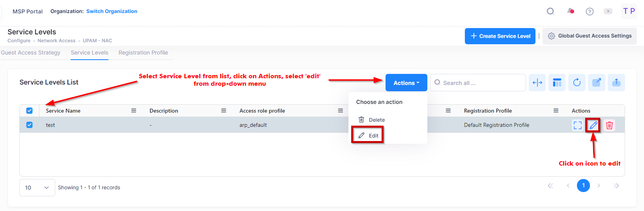Click the pencil edit icon in test row
Image resolution: width=644 pixels, height=211 pixels.
click(593, 125)
